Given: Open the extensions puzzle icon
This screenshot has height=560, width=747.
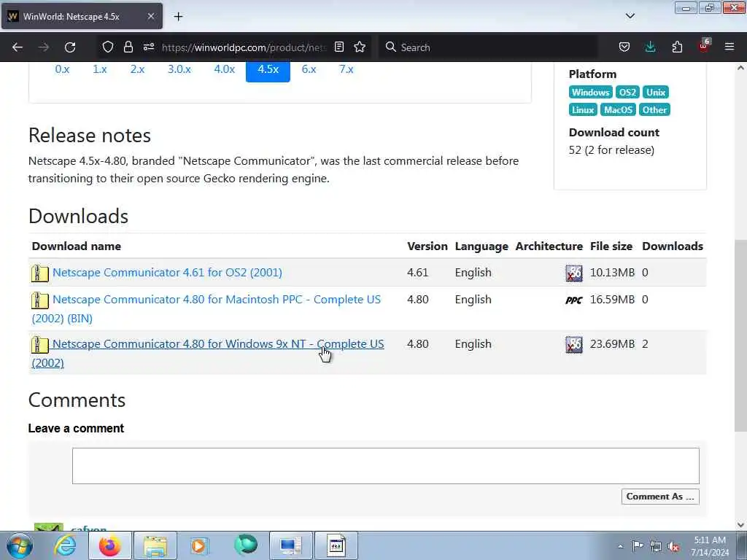Looking at the screenshot, I should click(677, 47).
